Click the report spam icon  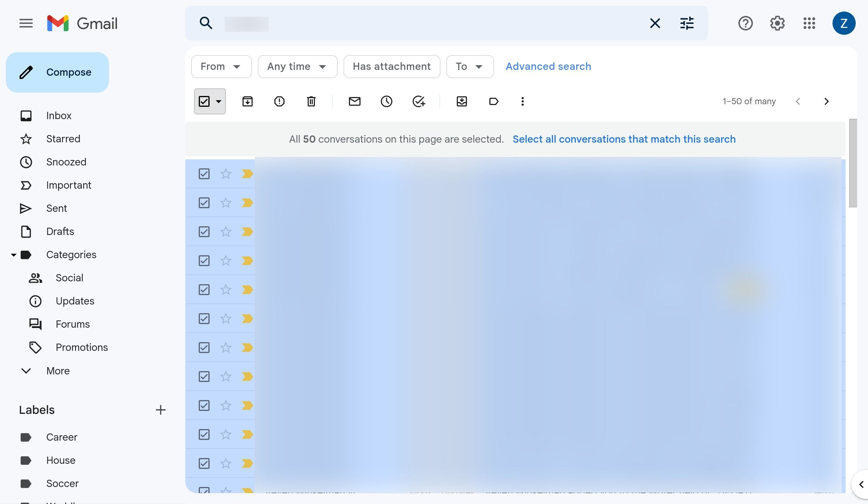click(x=279, y=101)
